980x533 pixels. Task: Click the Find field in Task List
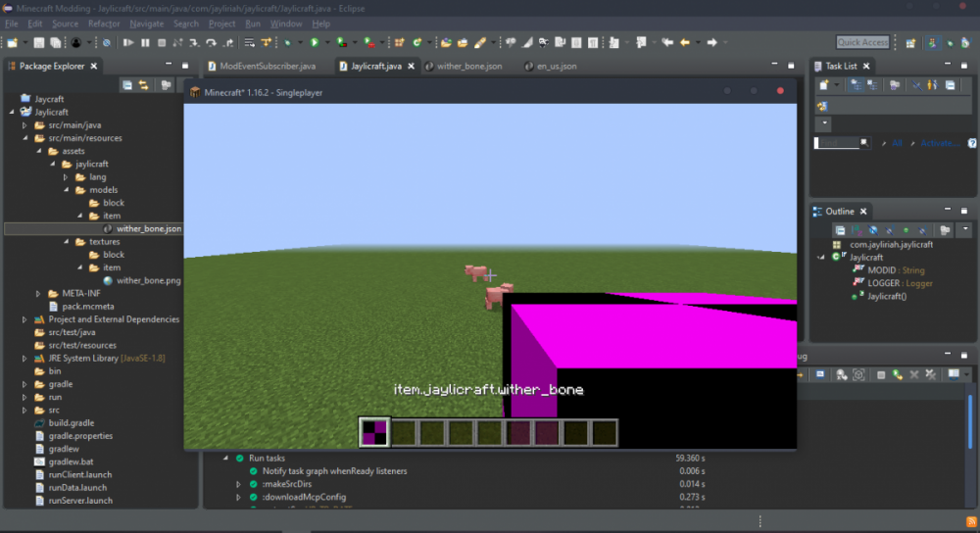click(838, 143)
